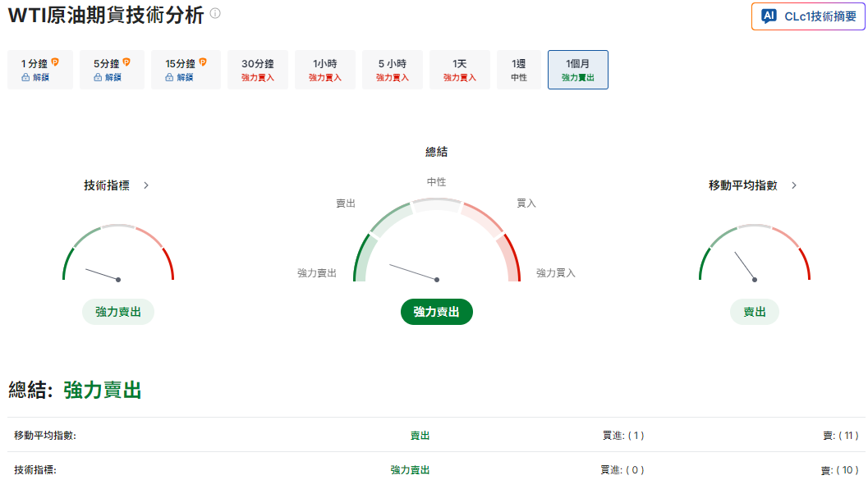Select the 1週 timeframe tab
The width and height of the screenshot is (868, 480).
[x=519, y=69]
